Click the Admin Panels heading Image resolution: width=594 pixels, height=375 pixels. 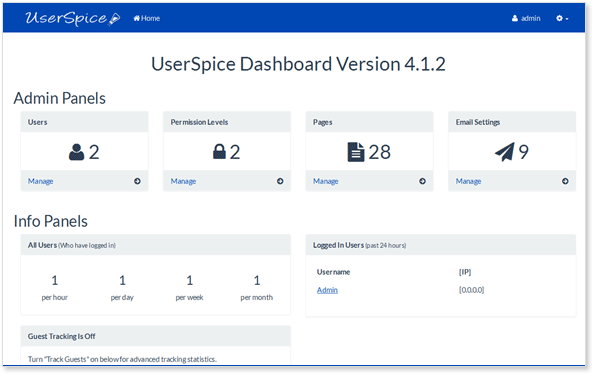click(59, 98)
